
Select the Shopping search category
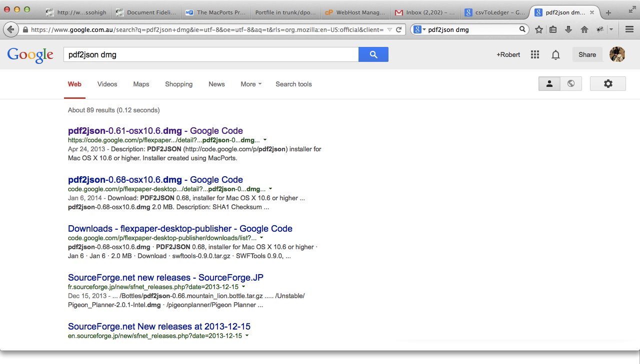(x=179, y=84)
